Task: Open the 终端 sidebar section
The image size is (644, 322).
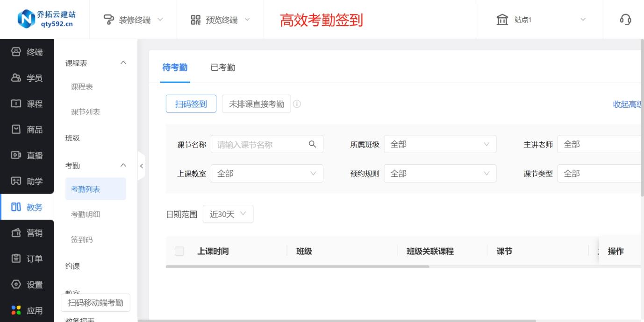Action: click(x=27, y=52)
